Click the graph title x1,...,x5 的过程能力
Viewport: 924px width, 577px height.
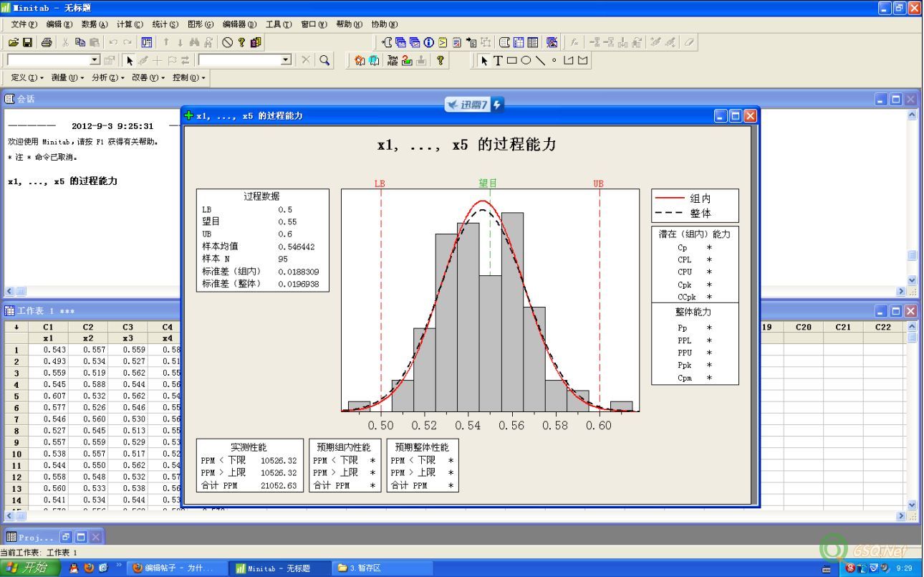(466, 145)
